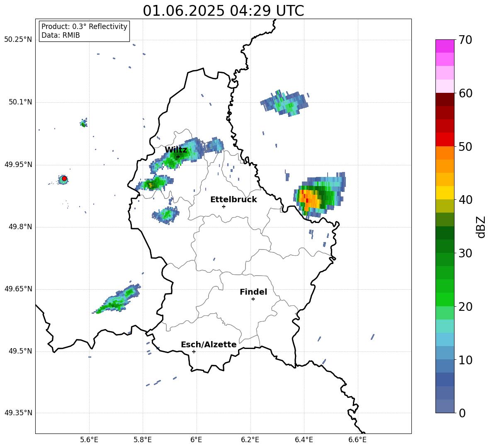Click the 5.8°E longitude label

143,440
